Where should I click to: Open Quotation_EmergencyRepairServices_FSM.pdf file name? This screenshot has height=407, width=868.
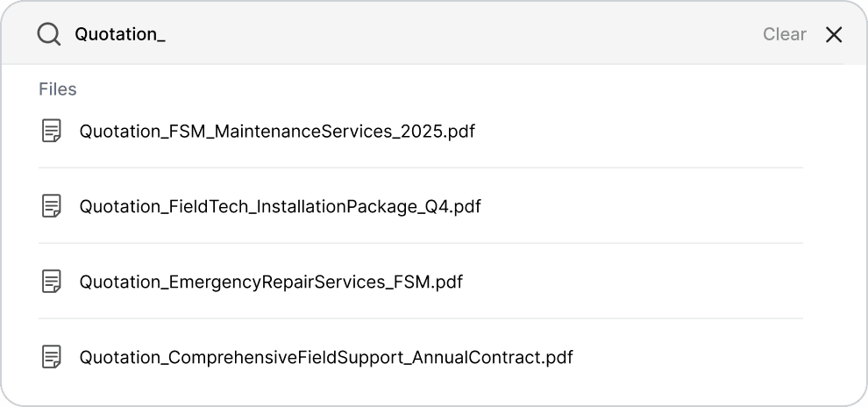271,282
